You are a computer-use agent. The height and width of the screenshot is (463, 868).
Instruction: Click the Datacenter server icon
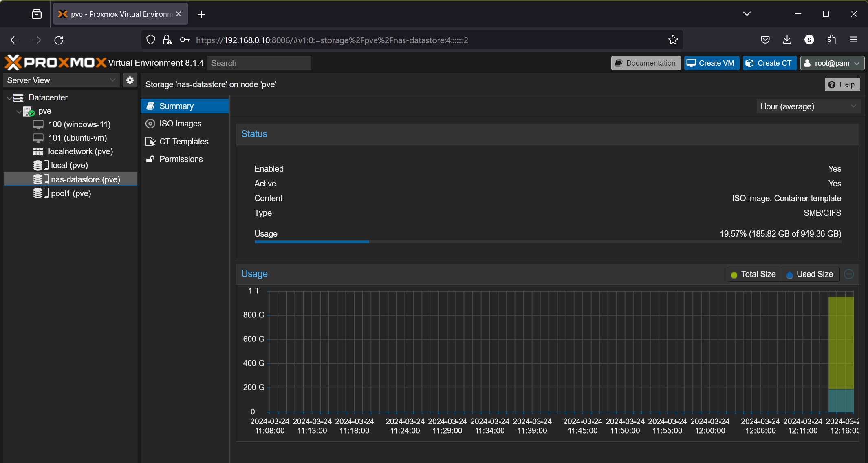click(x=18, y=97)
